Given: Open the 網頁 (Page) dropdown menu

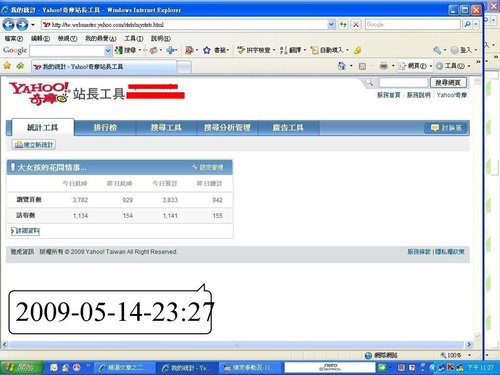Looking at the screenshot, I should point(415,66).
